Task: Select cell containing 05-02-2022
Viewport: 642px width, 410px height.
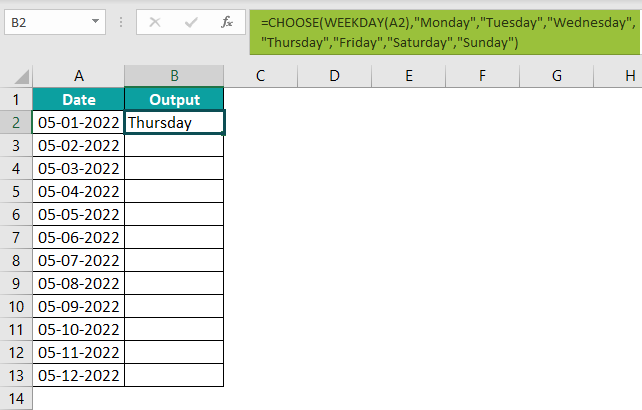Action: [x=79, y=145]
